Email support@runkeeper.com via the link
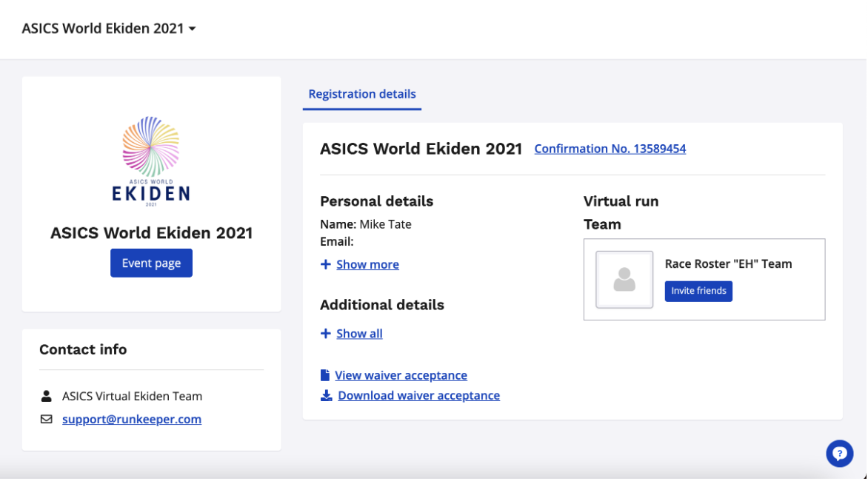Screen dimensions: 868x481 pyautogui.click(x=132, y=420)
